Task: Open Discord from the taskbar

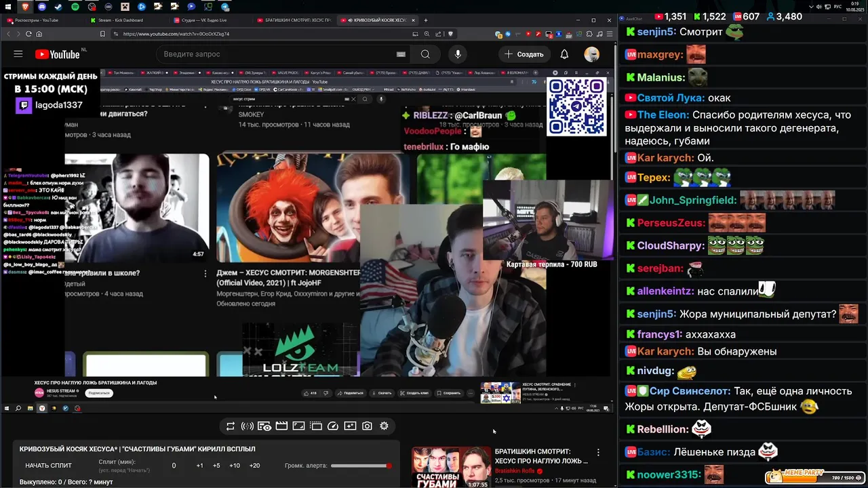Action: [42, 7]
